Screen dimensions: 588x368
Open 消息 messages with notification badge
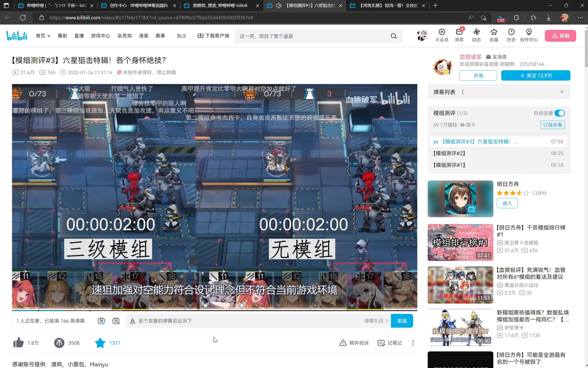point(459,36)
